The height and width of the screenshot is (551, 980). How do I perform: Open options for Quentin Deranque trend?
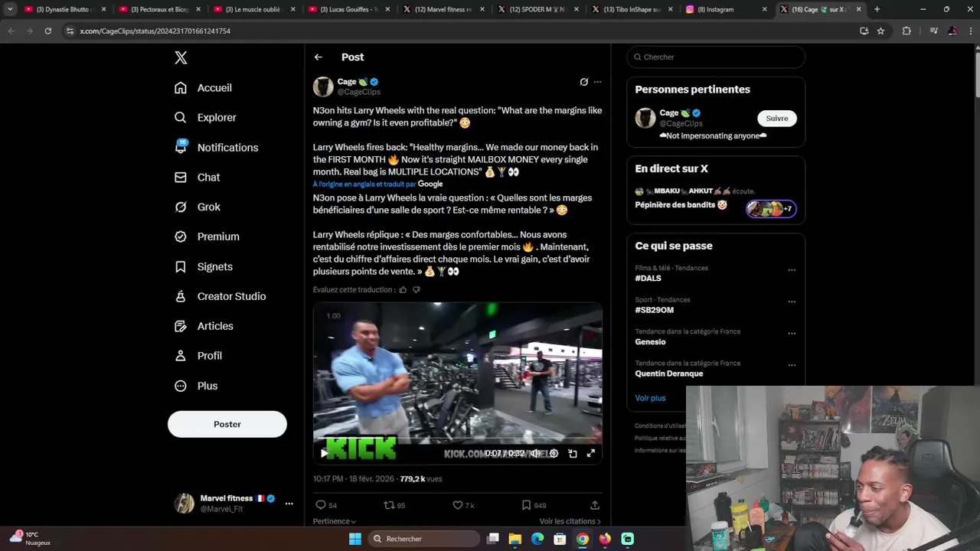coord(792,365)
